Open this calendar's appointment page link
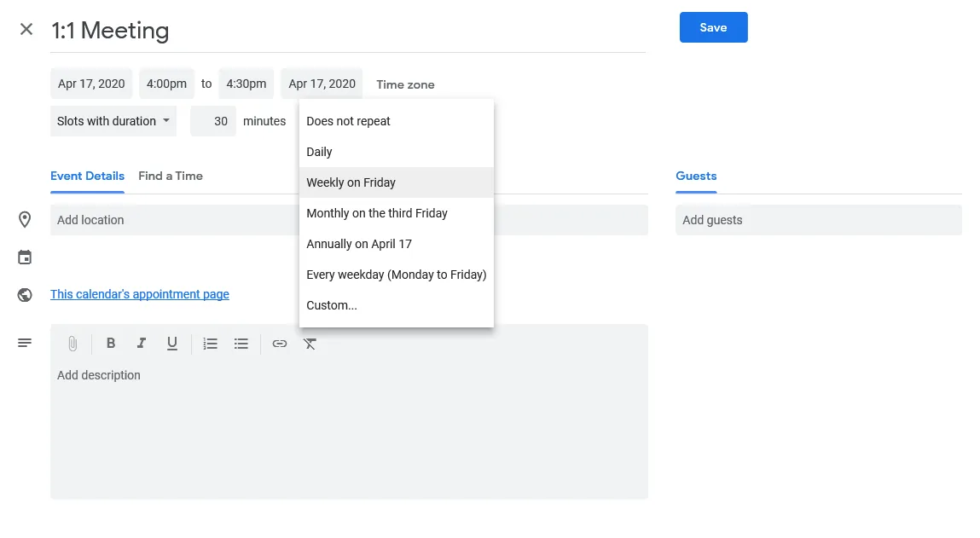The height and width of the screenshot is (538, 980). click(x=139, y=293)
